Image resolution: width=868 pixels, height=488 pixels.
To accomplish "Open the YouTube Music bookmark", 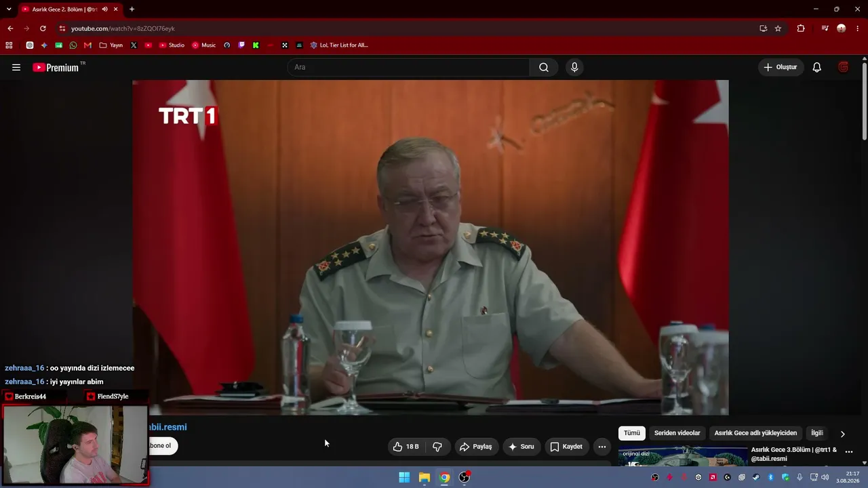I will (203, 45).
